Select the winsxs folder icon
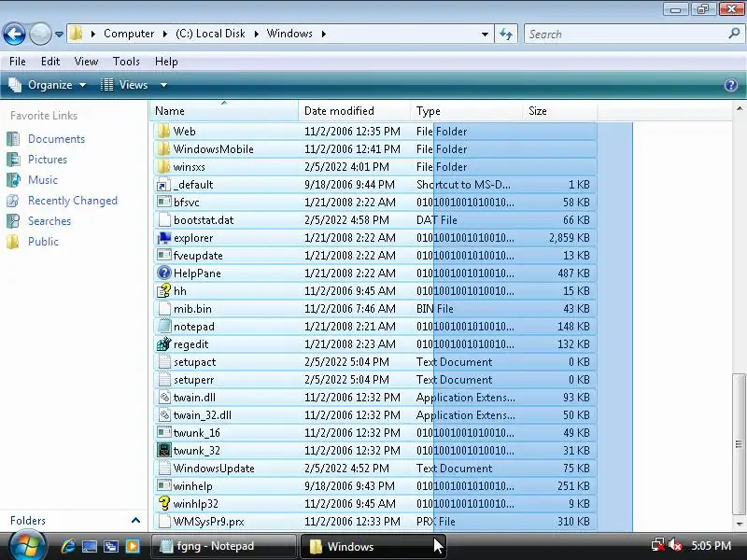 (163, 167)
